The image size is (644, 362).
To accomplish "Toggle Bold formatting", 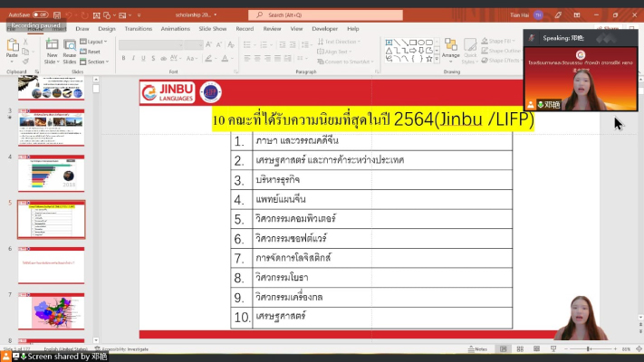I will tap(123, 59).
